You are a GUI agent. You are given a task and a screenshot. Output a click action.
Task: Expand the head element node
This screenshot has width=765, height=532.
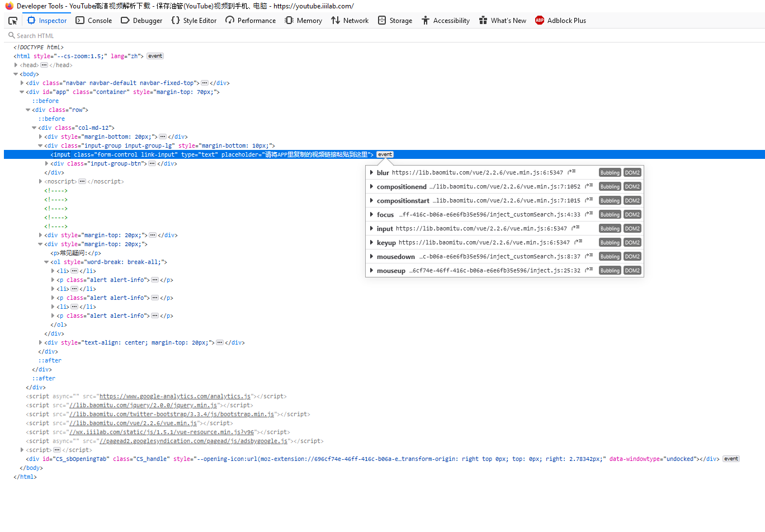15,64
